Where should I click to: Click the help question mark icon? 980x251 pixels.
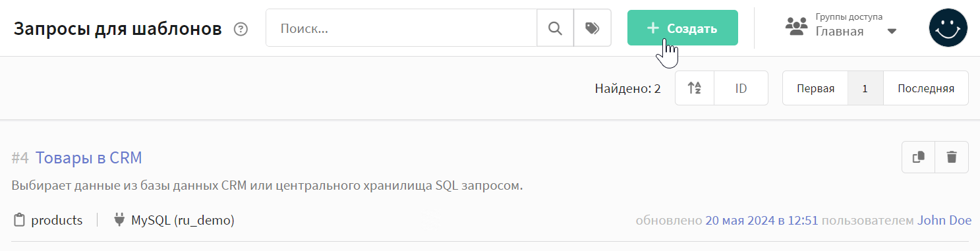tap(241, 29)
